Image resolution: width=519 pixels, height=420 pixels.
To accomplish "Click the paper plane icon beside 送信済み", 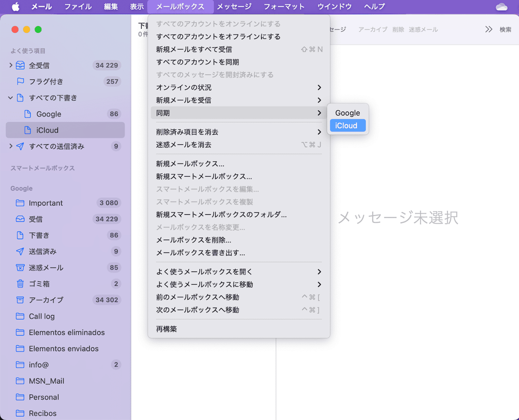I will tap(20, 251).
